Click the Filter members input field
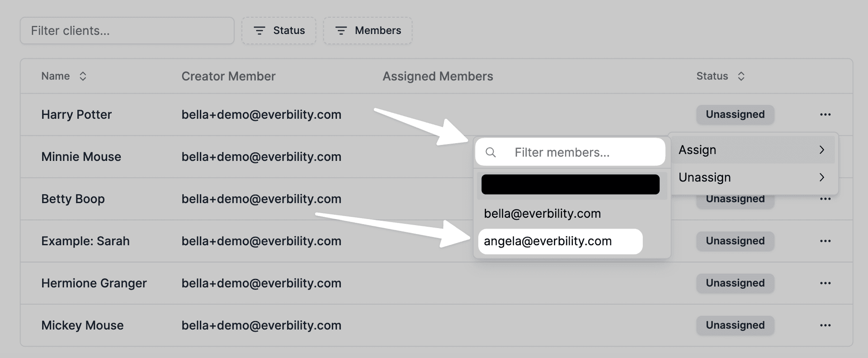The image size is (868, 358). [583, 153]
